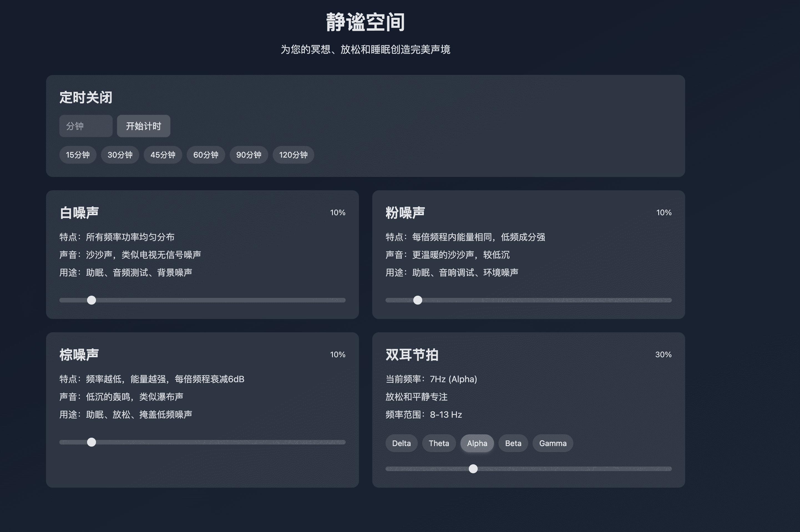Select the Gamma brainwave option

553,443
